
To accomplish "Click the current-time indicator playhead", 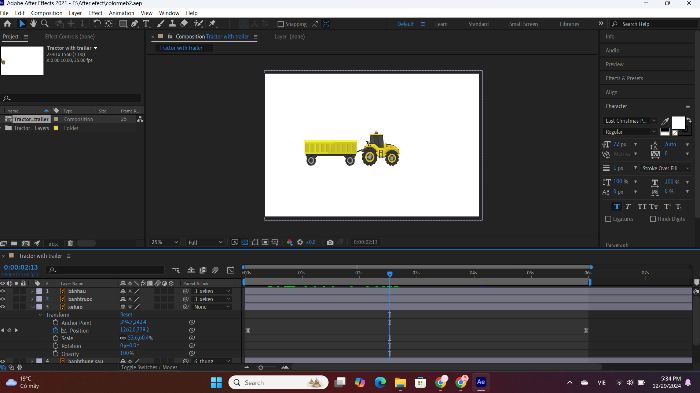I will (x=390, y=274).
